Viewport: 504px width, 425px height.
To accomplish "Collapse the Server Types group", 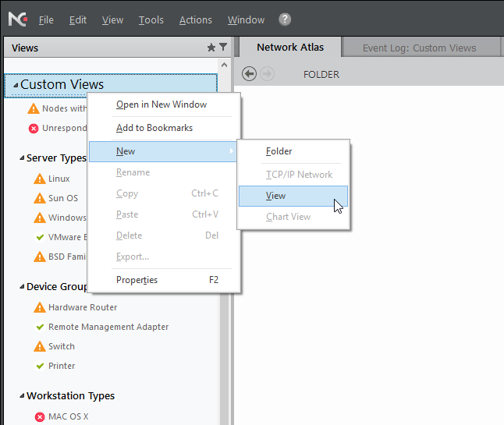I will click(21, 158).
